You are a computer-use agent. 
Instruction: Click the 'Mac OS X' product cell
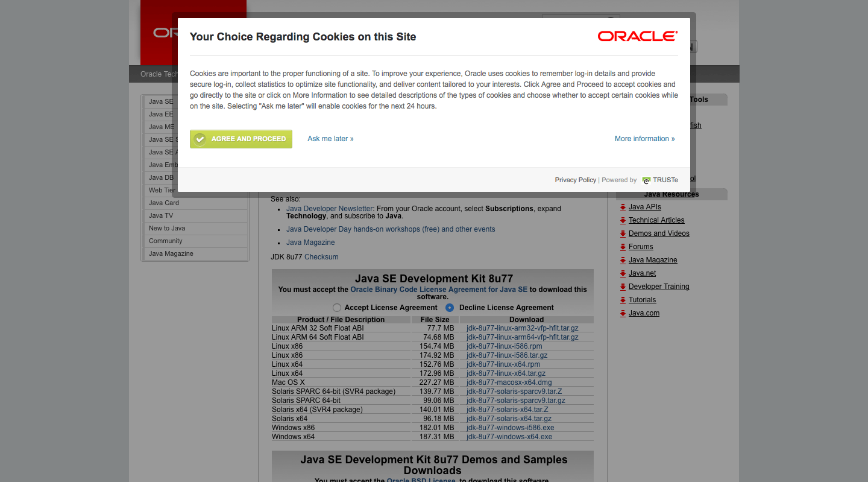click(x=341, y=382)
